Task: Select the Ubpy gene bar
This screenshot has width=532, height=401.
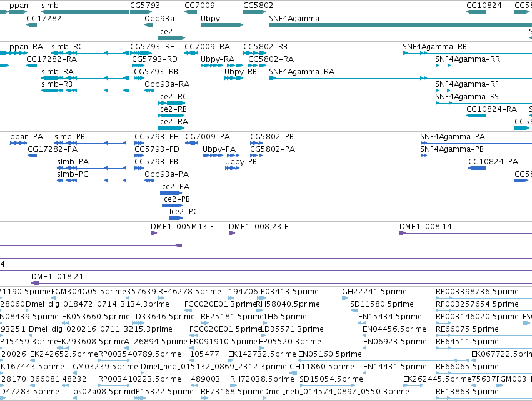Action: [222, 25]
